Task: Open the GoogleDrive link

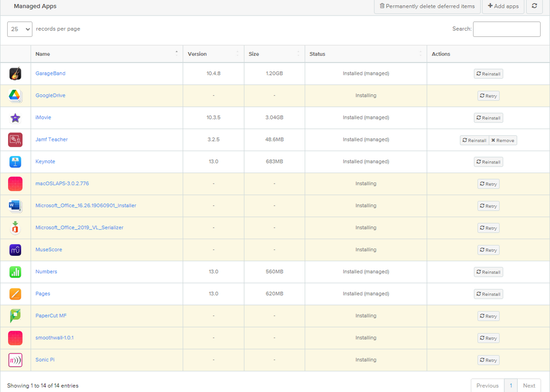Action: 50,95
